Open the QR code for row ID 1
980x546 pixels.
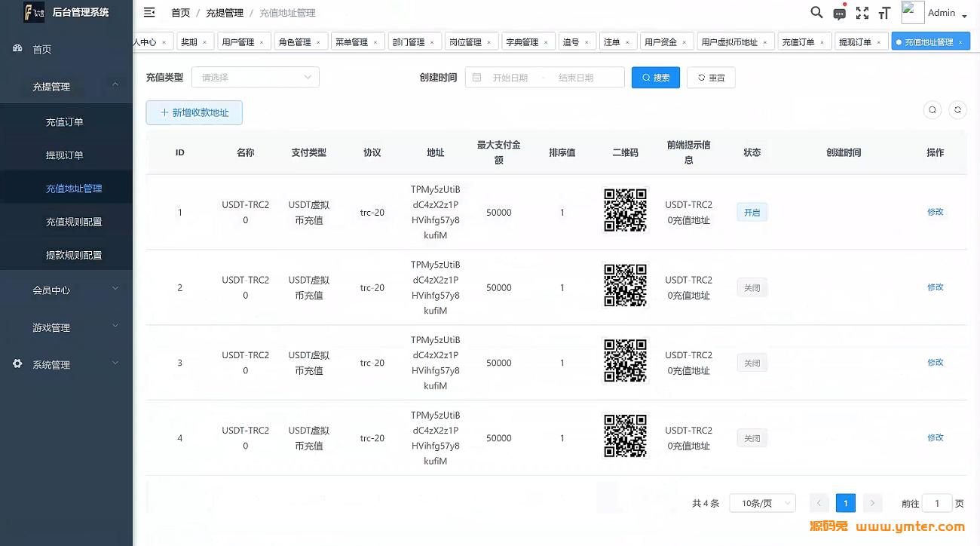(626, 210)
